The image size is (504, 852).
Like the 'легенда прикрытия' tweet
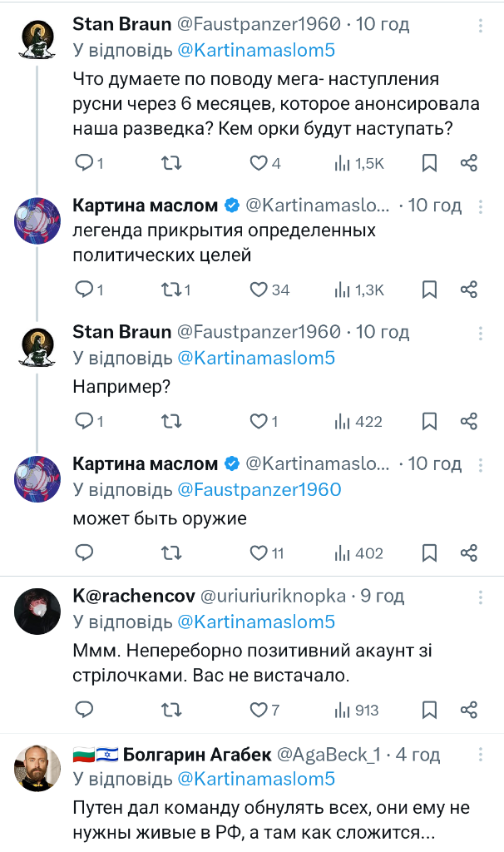pyautogui.click(x=259, y=290)
